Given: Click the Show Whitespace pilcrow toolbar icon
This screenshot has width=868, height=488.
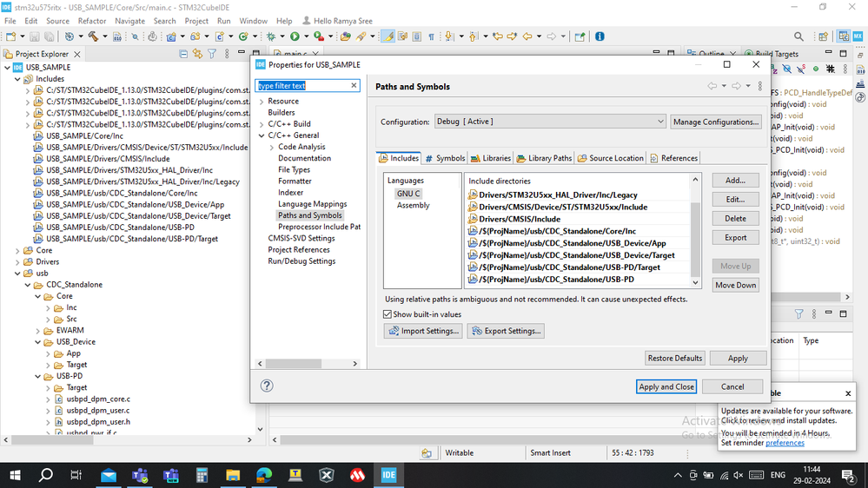Looking at the screenshot, I should (431, 36).
